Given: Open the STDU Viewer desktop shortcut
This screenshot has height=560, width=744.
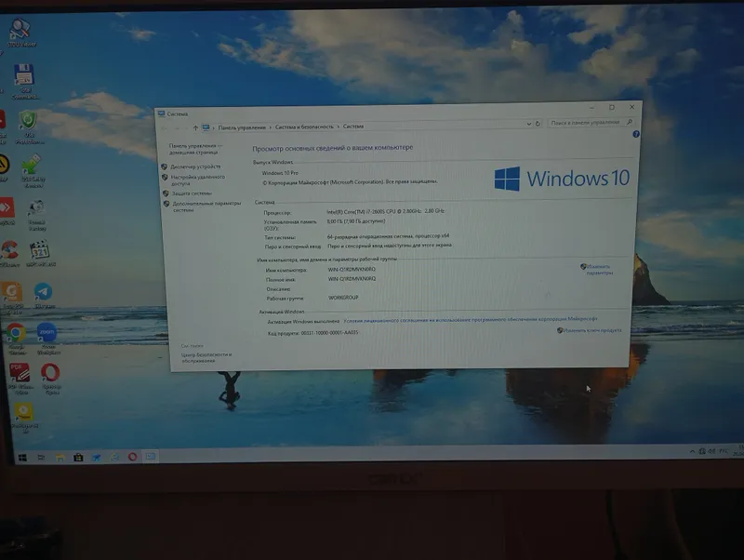Looking at the screenshot, I should 21,33.
